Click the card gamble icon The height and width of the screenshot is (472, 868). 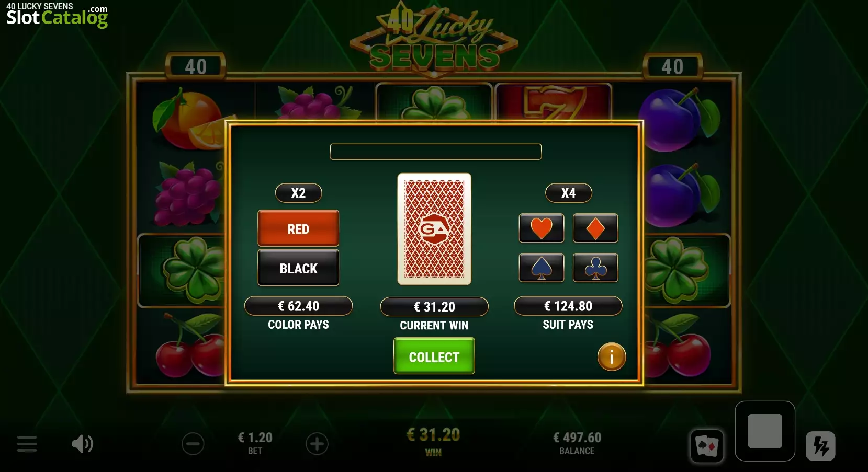point(707,446)
